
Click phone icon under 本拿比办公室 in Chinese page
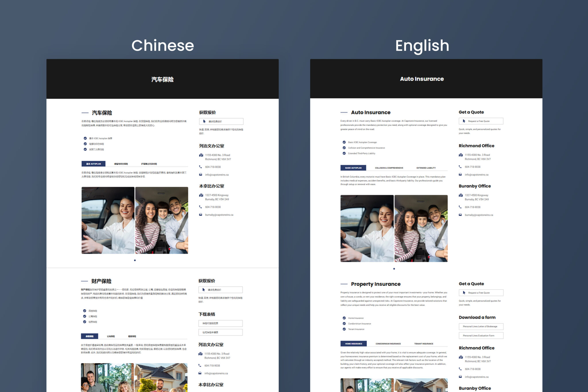[x=200, y=207]
